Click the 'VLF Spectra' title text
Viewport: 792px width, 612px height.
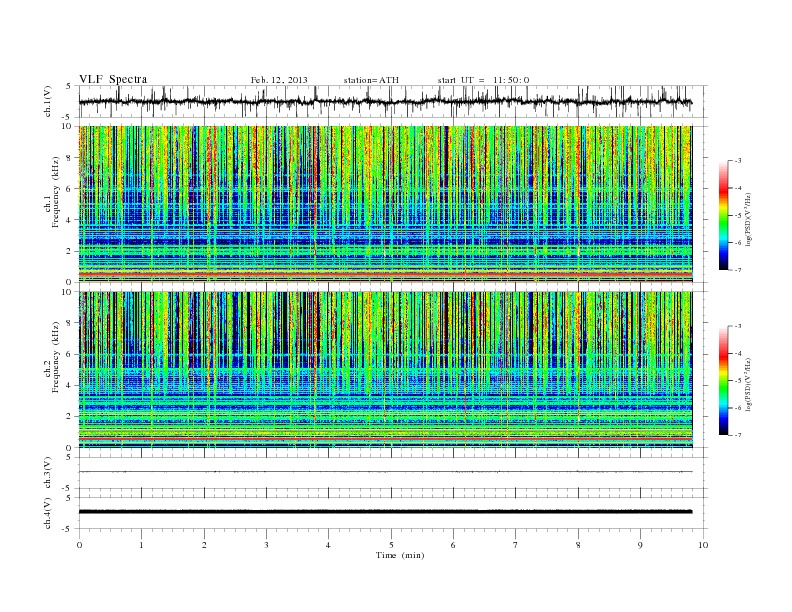pyautogui.click(x=113, y=79)
